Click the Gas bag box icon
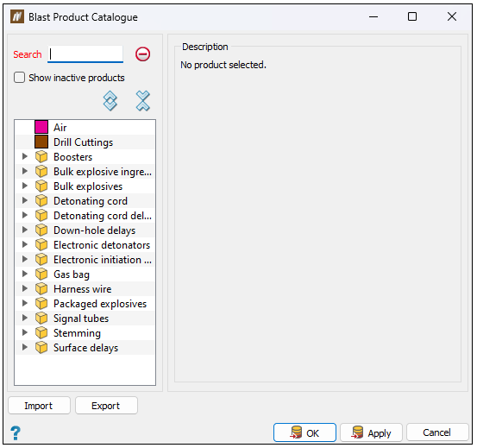 (41, 274)
